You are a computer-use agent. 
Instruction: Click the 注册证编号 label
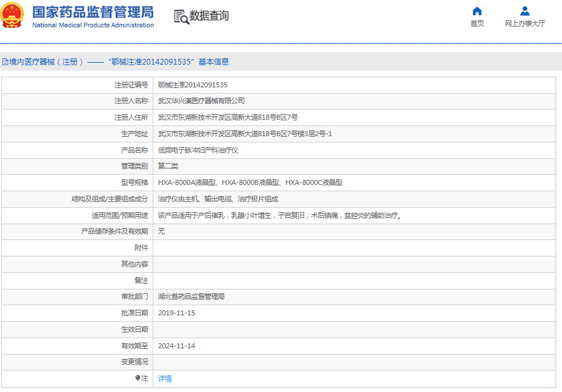(131, 85)
